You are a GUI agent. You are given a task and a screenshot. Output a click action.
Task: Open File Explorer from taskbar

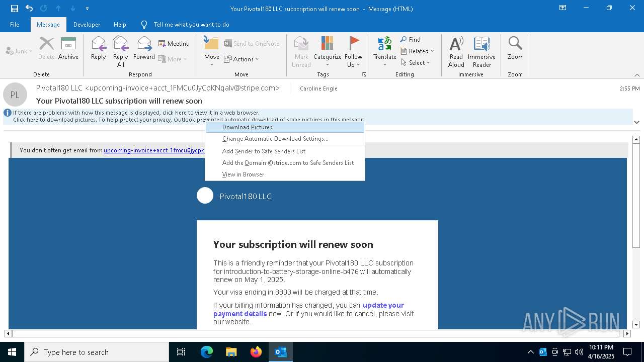click(x=231, y=352)
